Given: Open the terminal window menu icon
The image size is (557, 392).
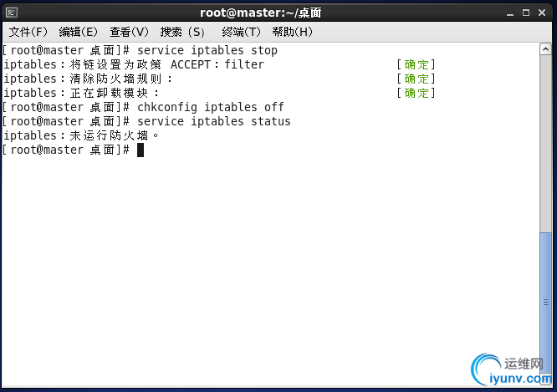Looking at the screenshot, I should coord(12,13).
